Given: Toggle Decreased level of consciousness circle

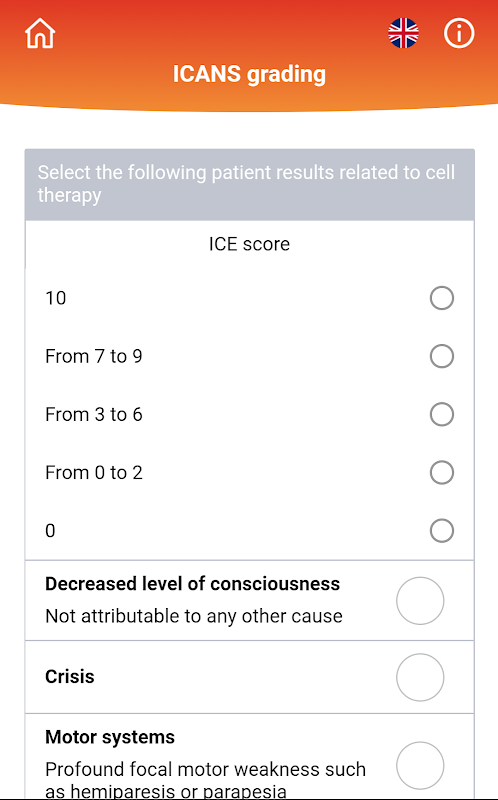Looking at the screenshot, I should tap(420, 601).
